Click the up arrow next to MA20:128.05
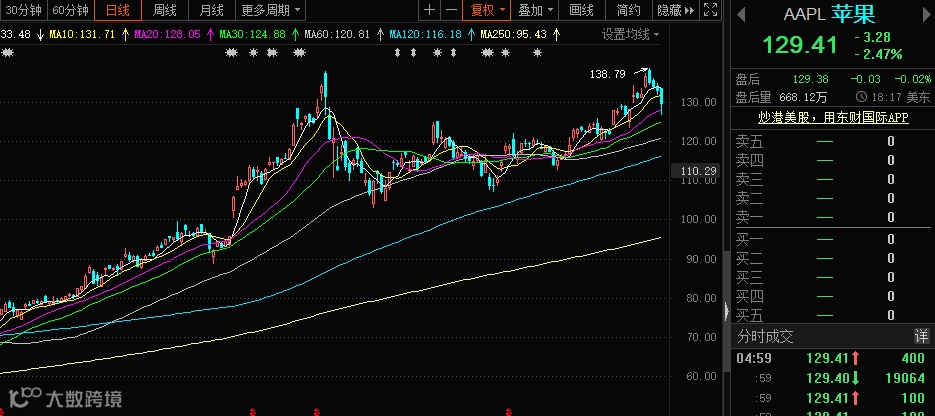Screen dimensions: 935x416 pos(210,35)
